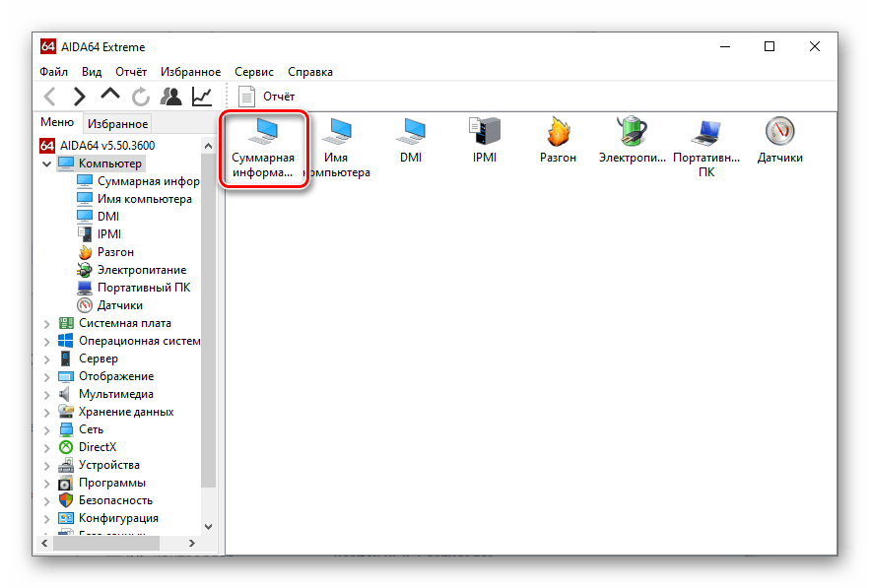The width and height of the screenshot is (870, 588).
Task: Expand the Системная плата node
Action: (46, 323)
